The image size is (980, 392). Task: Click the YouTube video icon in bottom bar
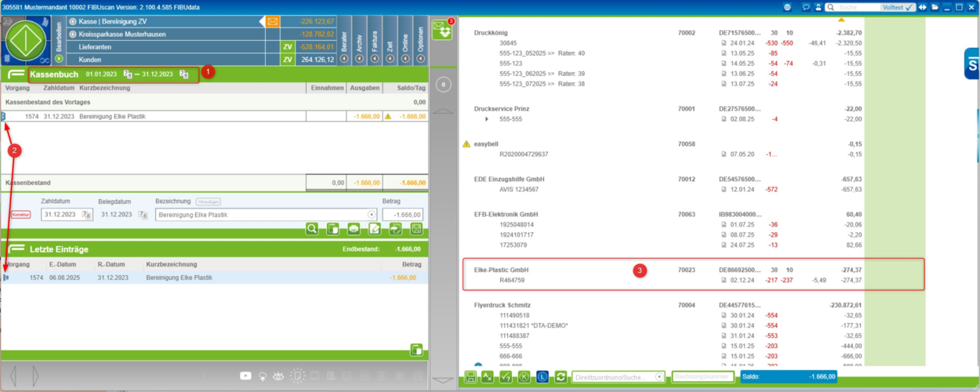click(x=246, y=376)
